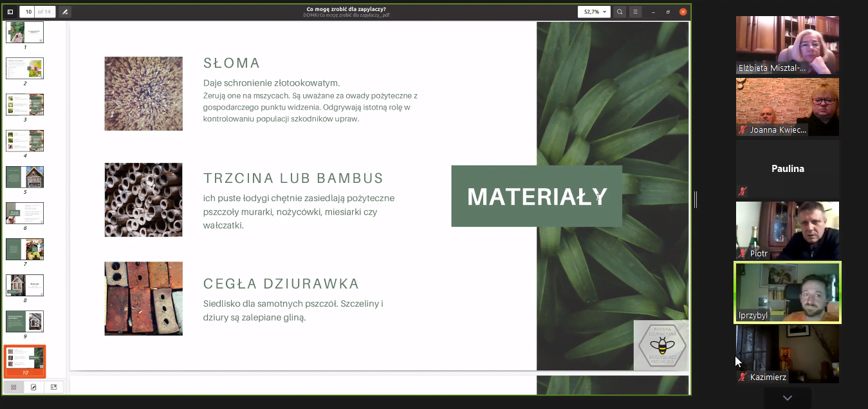The height and width of the screenshot is (409, 868).
Task: Click Paulina's muted microphone icon
Action: [743, 191]
